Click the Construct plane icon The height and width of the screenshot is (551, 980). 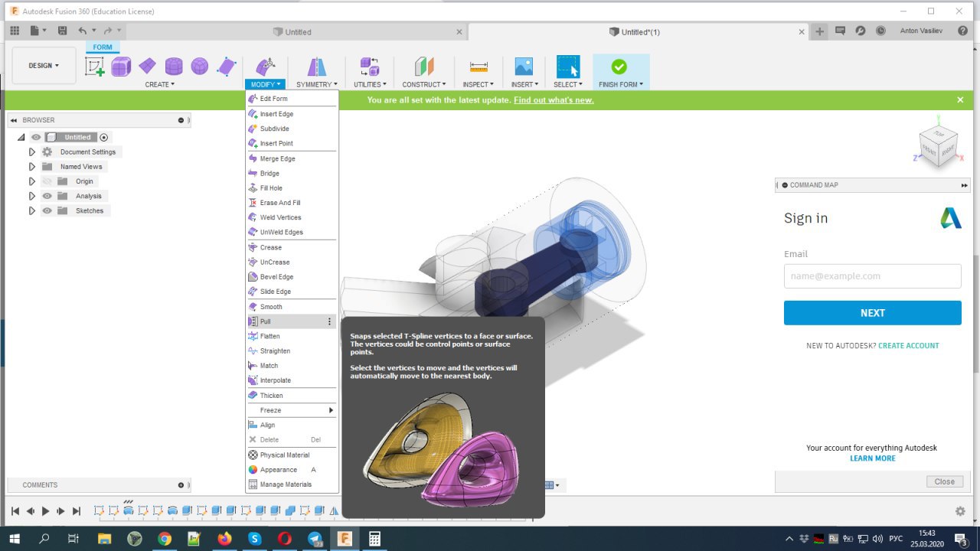(424, 67)
